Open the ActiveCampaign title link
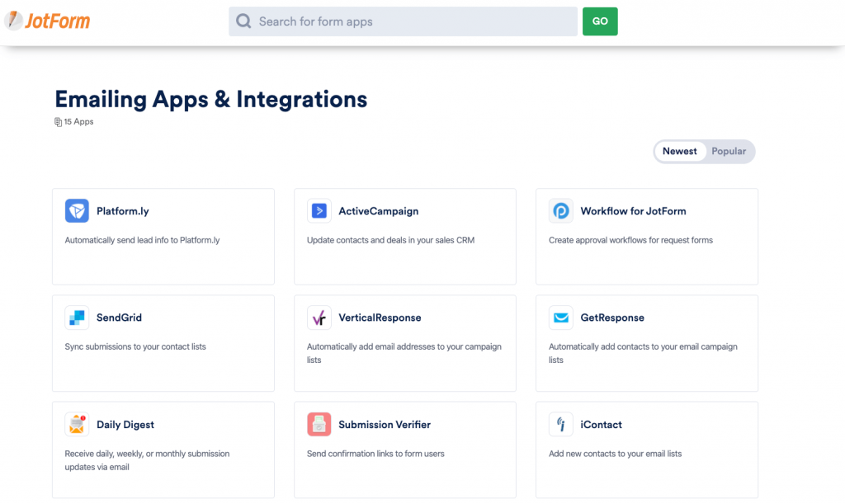 378,211
